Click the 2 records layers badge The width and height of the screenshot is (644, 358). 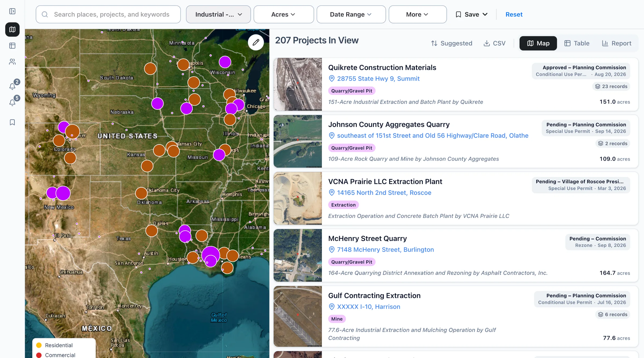(x=613, y=143)
